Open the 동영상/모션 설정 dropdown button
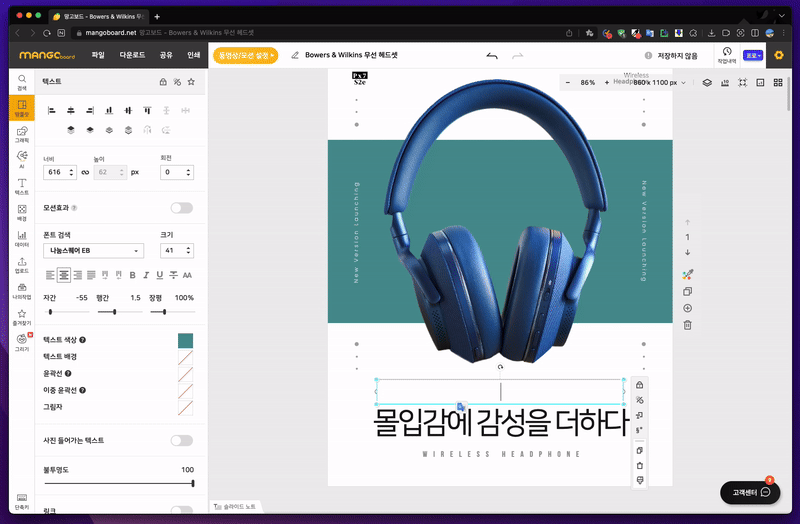800x524 pixels. point(245,55)
